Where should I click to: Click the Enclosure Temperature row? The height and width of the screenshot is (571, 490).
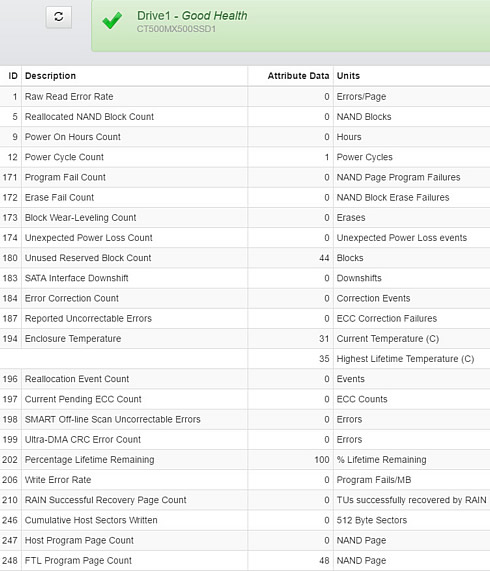coord(245,339)
